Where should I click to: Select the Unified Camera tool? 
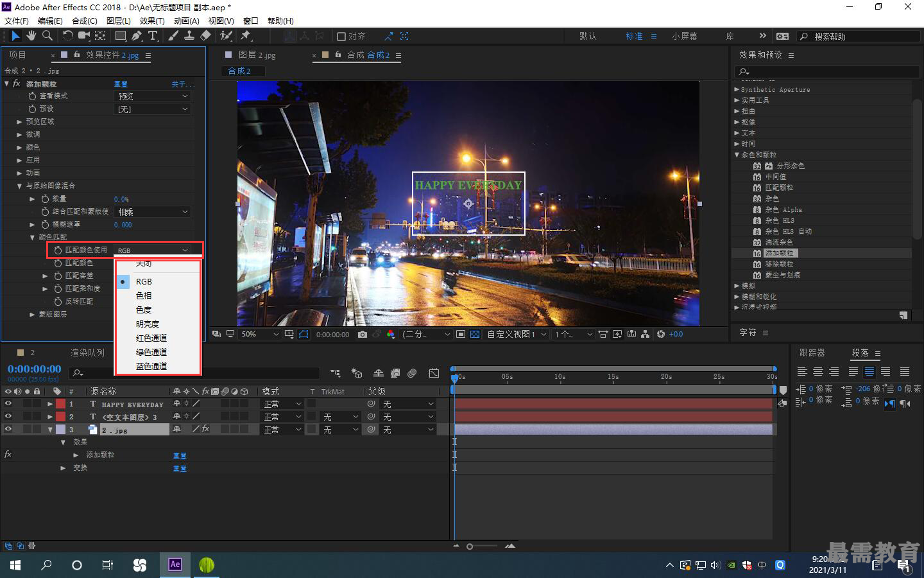point(84,36)
